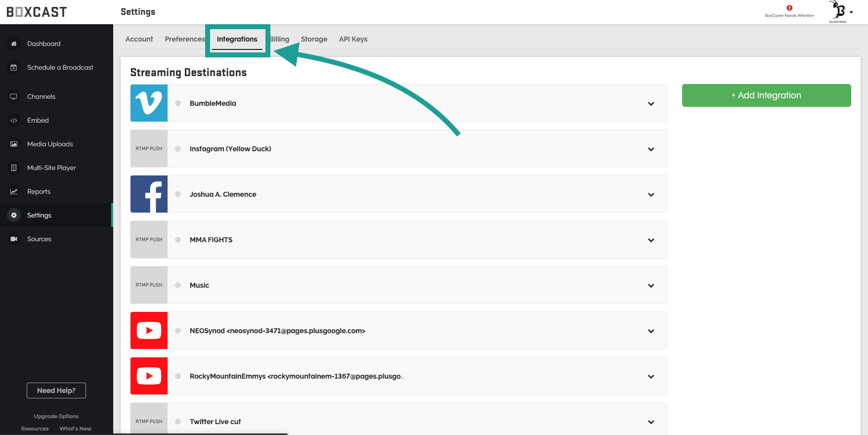Expand the Twitter Live cut chevron
The width and height of the screenshot is (868, 435).
point(651,422)
